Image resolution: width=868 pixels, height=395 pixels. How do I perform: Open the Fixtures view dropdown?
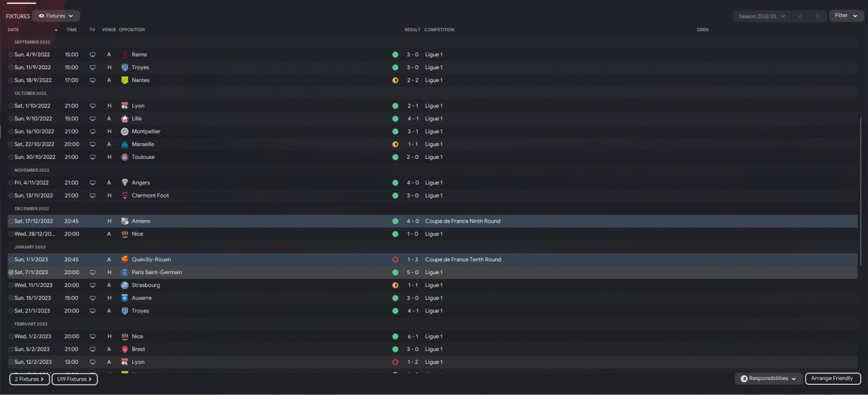click(56, 16)
